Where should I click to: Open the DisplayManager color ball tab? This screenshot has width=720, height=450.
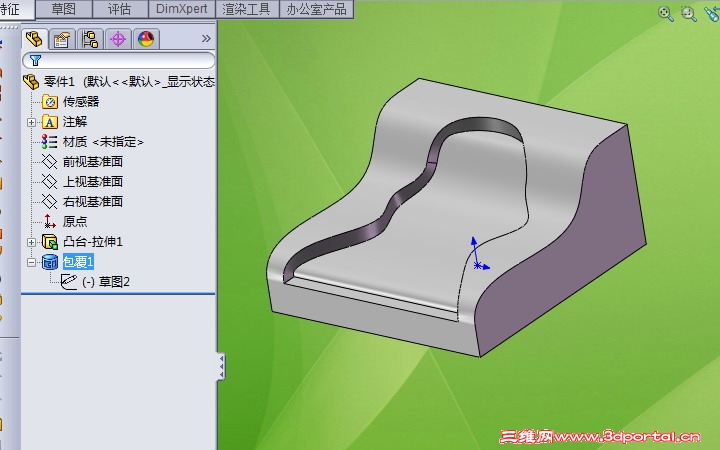146,39
